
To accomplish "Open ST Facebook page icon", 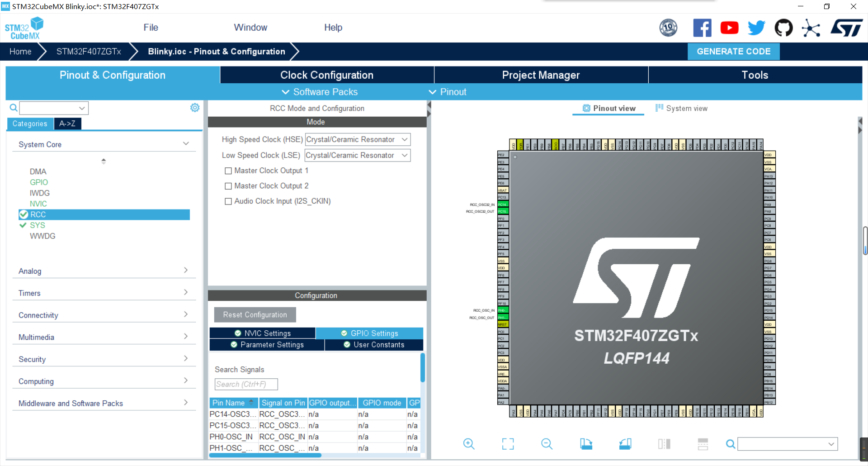I will 702,28.
